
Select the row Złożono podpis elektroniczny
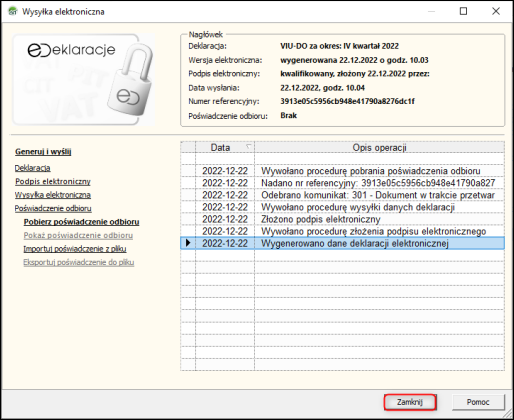(x=342, y=219)
